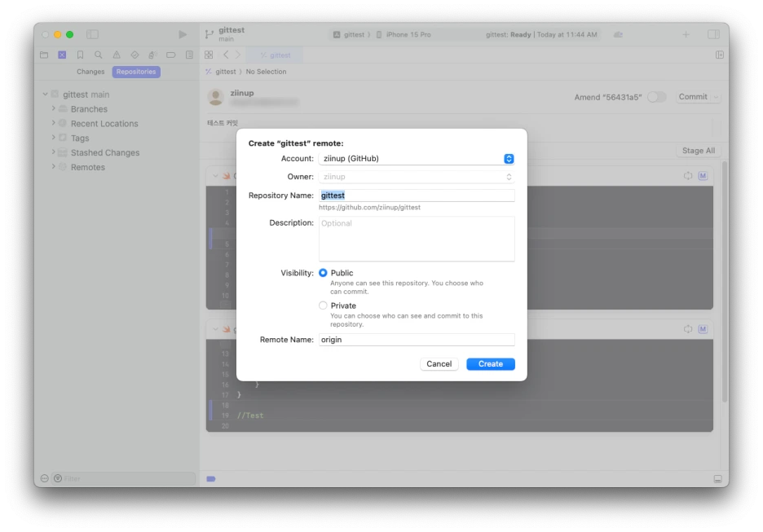
Task: Toggle the right inspector panel icon
Action: (713, 34)
